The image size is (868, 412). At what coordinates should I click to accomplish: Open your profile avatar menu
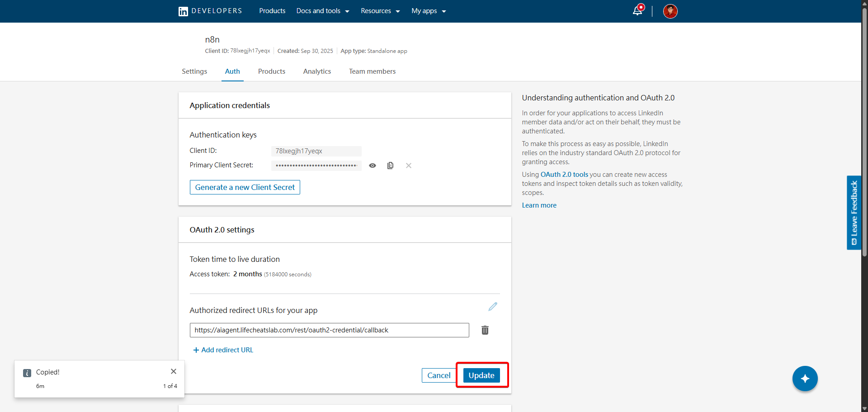point(670,11)
